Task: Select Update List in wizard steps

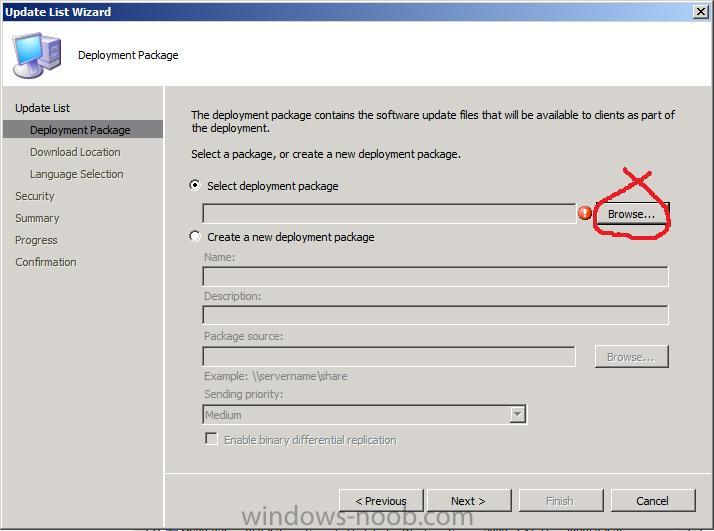Action: [42, 108]
